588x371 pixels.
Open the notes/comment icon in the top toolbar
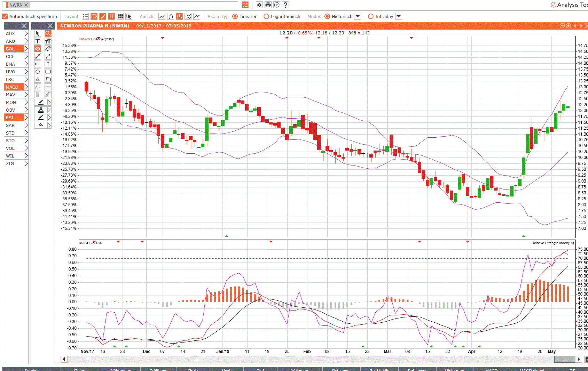[277, 5]
